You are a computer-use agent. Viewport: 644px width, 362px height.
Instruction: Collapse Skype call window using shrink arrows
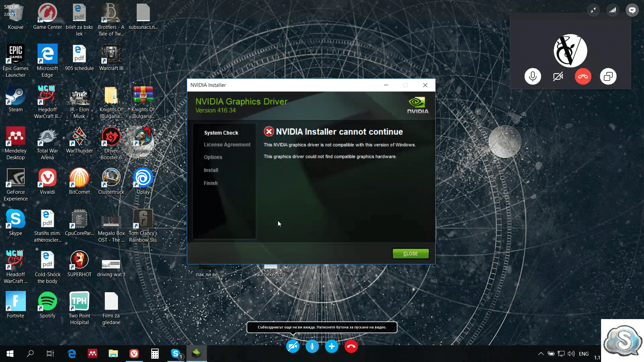click(x=593, y=10)
